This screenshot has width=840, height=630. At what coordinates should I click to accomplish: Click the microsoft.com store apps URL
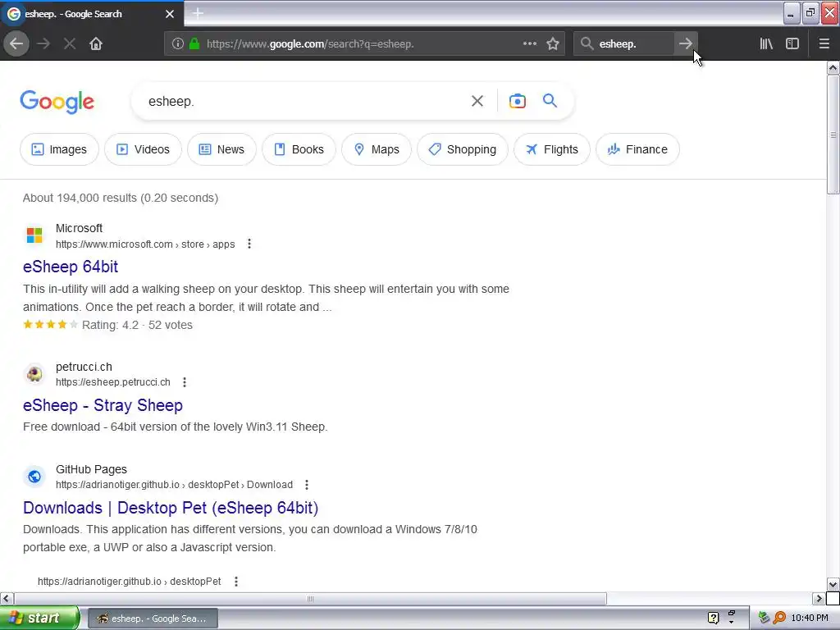coord(145,244)
